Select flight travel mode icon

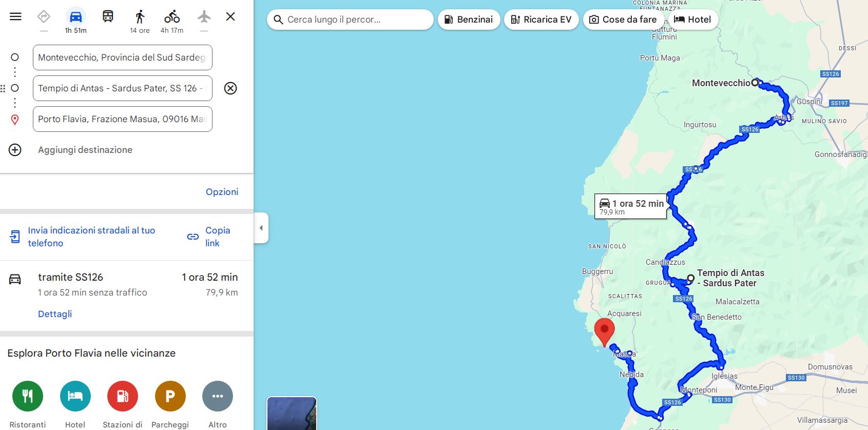204,17
